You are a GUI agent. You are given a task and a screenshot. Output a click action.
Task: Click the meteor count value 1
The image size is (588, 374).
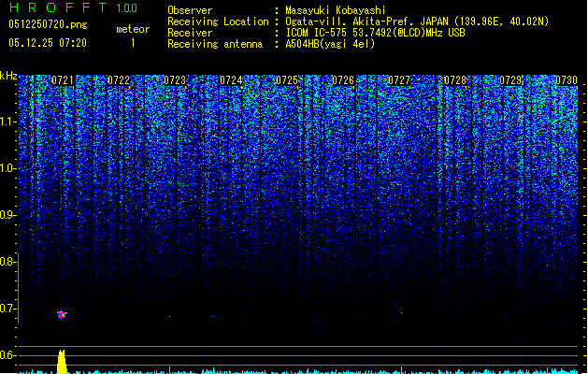(133, 43)
